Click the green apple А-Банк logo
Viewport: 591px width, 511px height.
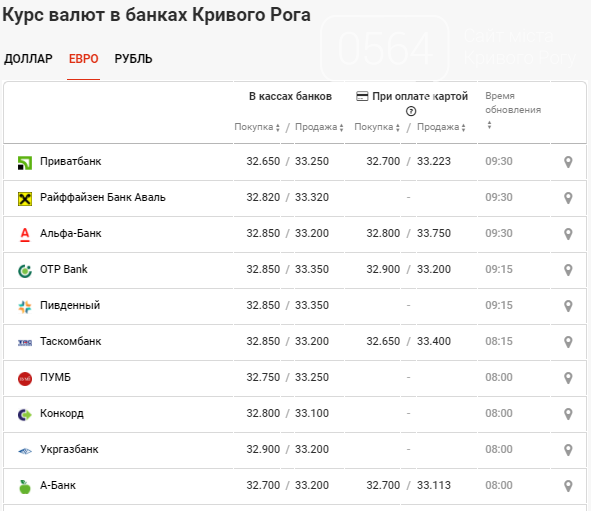(25, 487)
